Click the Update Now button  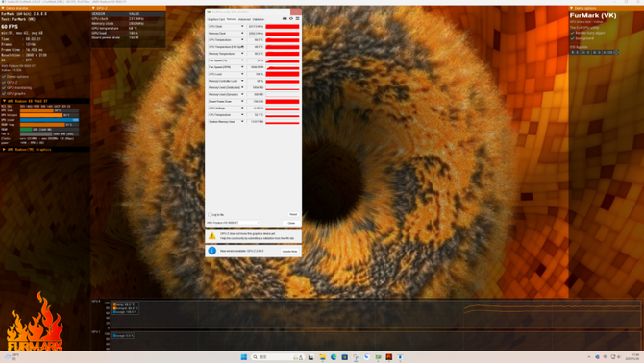289,251
